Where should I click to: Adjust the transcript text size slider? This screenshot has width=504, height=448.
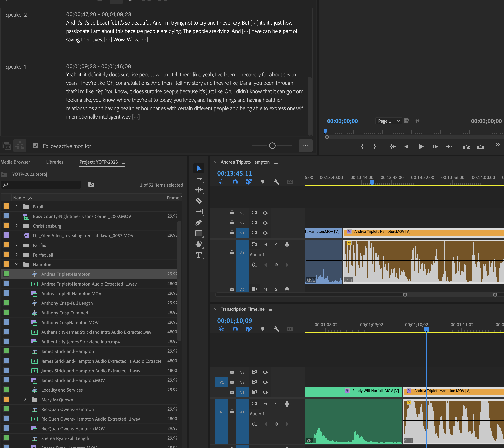click(272, 146)
